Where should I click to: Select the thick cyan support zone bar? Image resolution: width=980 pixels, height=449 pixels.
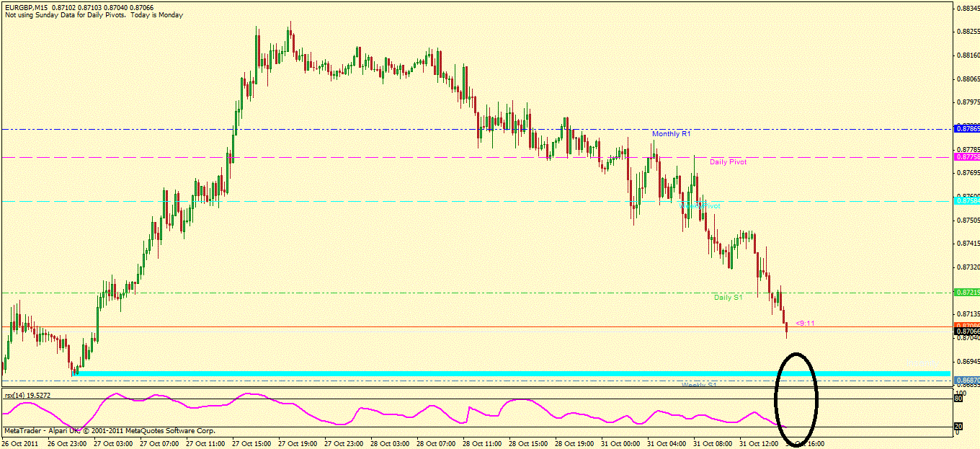512,373
